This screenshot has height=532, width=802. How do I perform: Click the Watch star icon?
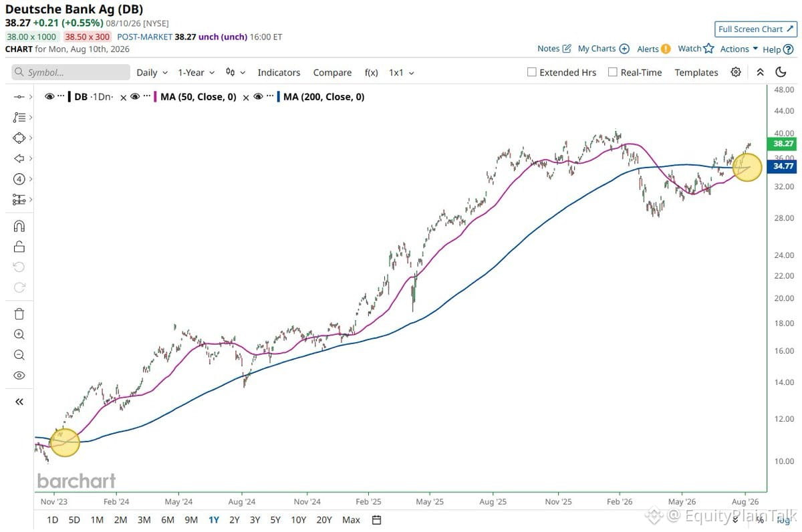(708, 49)
